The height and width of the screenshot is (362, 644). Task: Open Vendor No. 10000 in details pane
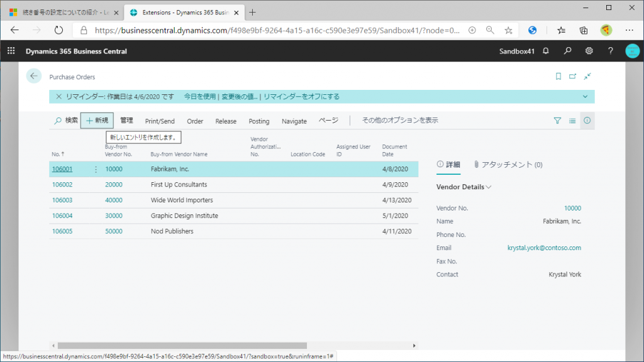tap(572, 208)
